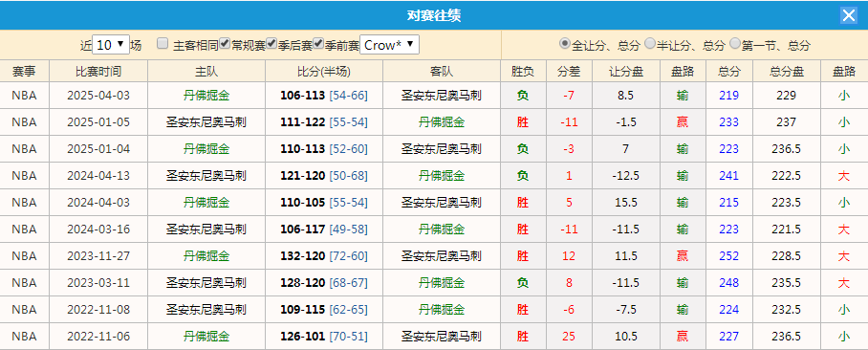Click half-time score [70-51]
The height and width of the screenshot is (350, 868).
(x=348, y=337)
